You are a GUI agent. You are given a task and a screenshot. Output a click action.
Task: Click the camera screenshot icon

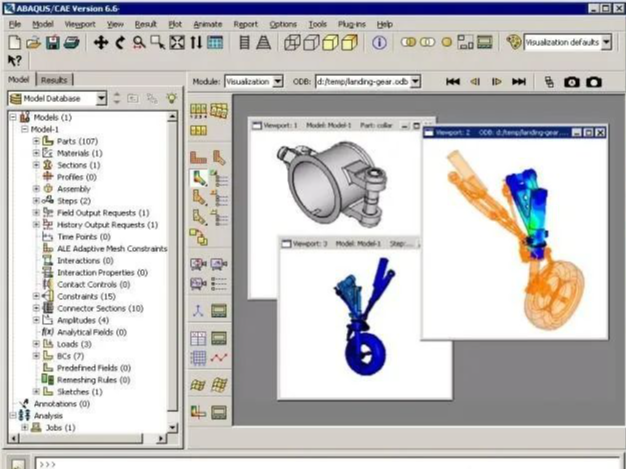(x=573, y=81)
